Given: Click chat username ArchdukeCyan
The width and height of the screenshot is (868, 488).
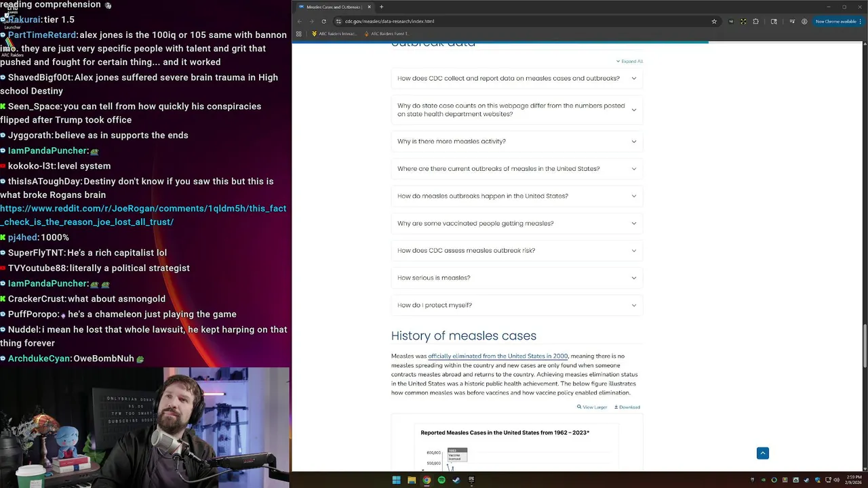Looking at the screenshot, I should point(39,359).
